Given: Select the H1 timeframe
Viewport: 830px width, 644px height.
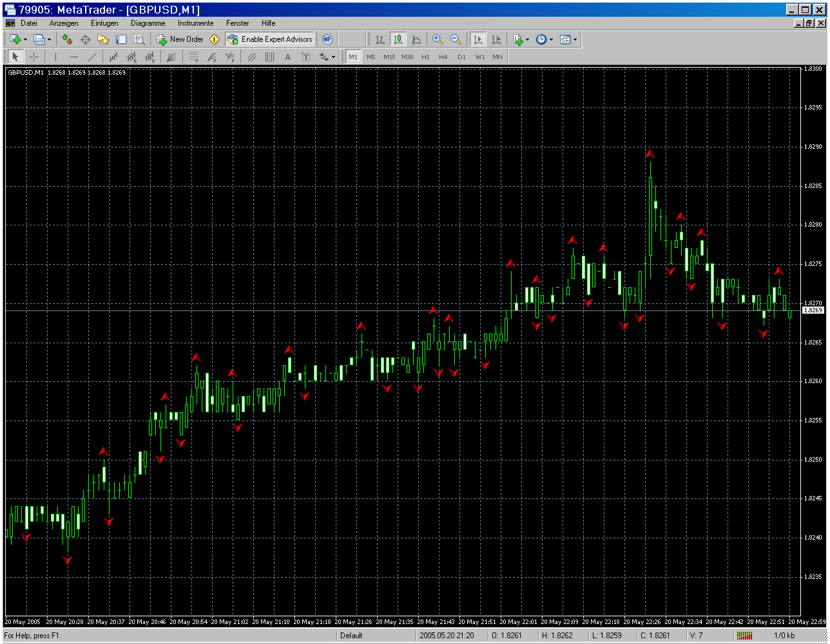Looking at the screenshot, I should coord(425,57).
